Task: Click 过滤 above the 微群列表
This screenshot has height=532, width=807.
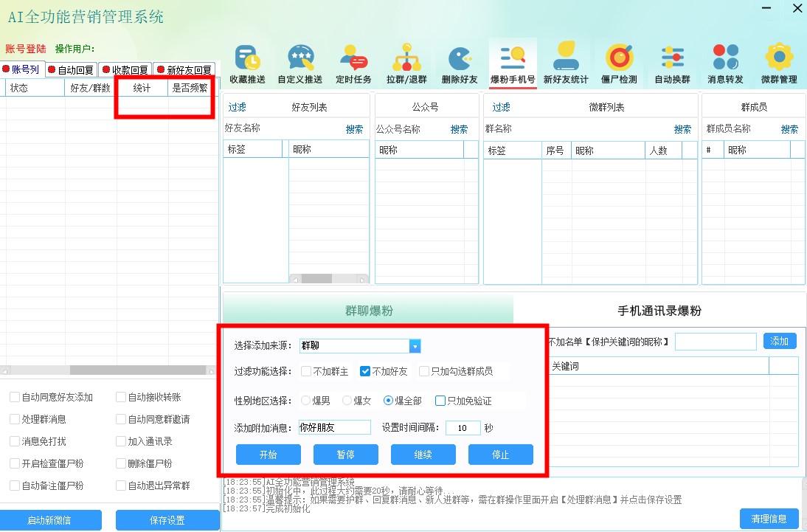Action: (501, 107)
